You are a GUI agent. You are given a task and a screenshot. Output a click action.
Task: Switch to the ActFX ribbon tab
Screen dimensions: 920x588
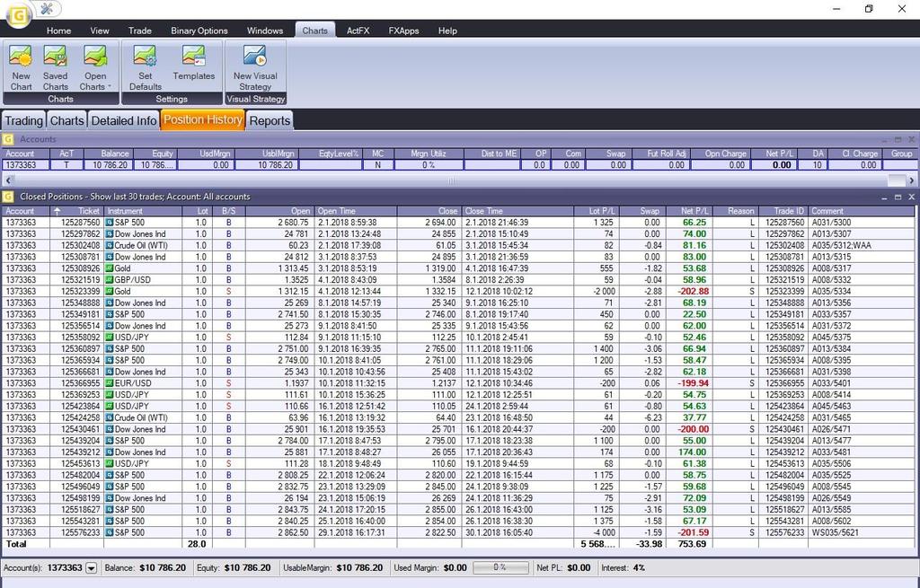click(358, 31)
